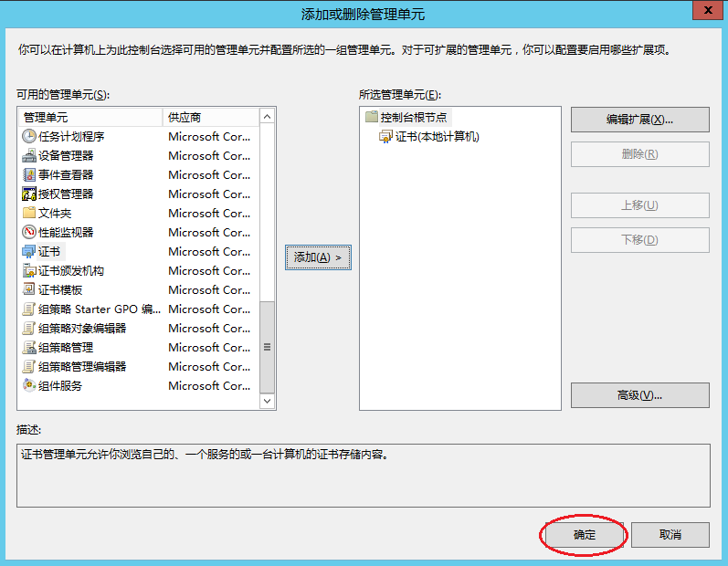Click the 上移(U) button
728x566 pixels.
point(639,205)
